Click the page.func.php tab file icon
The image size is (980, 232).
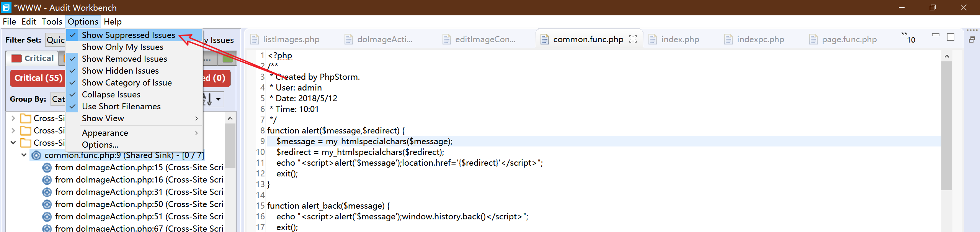tap(813, 39)
